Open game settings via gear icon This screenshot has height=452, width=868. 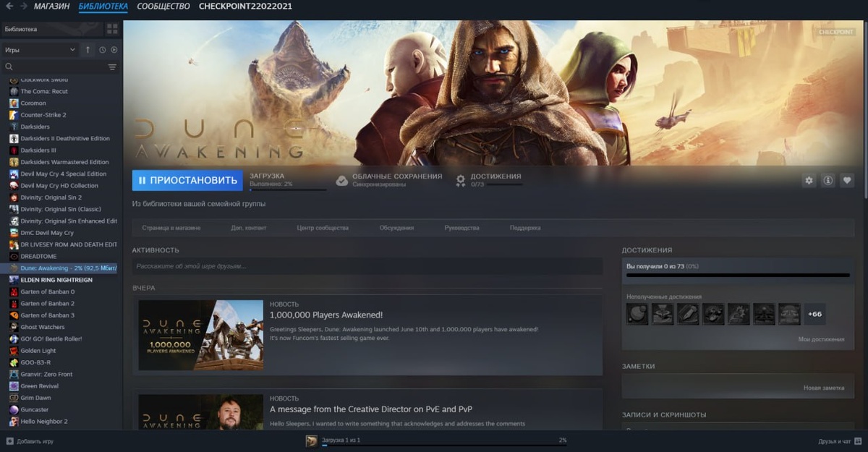tap(809, 180)
